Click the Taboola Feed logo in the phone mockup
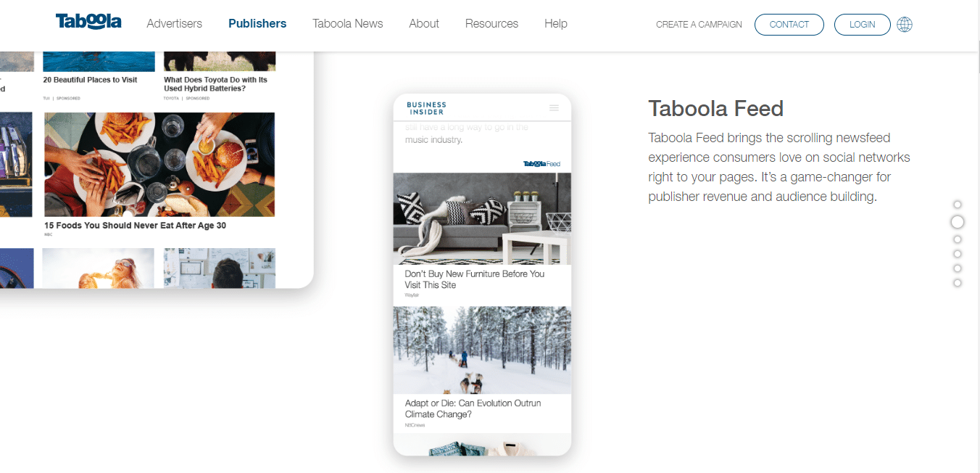 pos(541,164)
